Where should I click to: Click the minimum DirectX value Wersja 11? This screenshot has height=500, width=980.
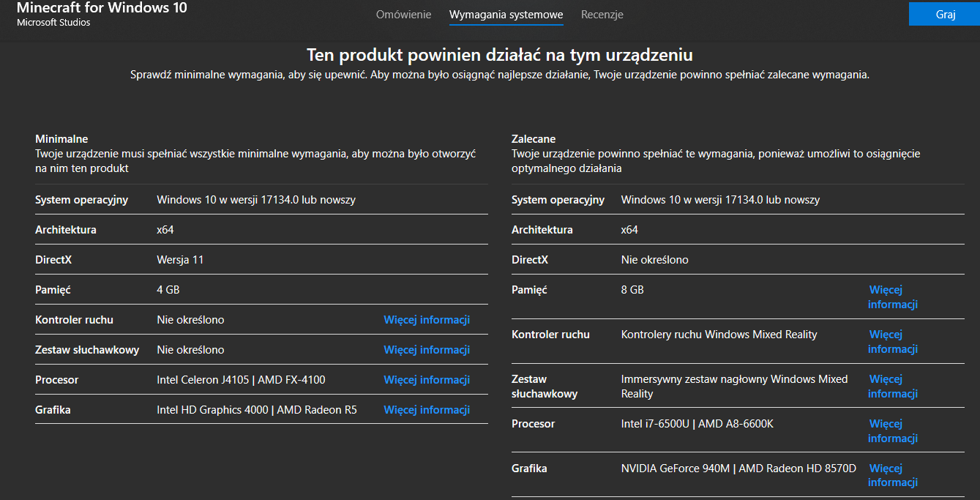coord(180,260)
